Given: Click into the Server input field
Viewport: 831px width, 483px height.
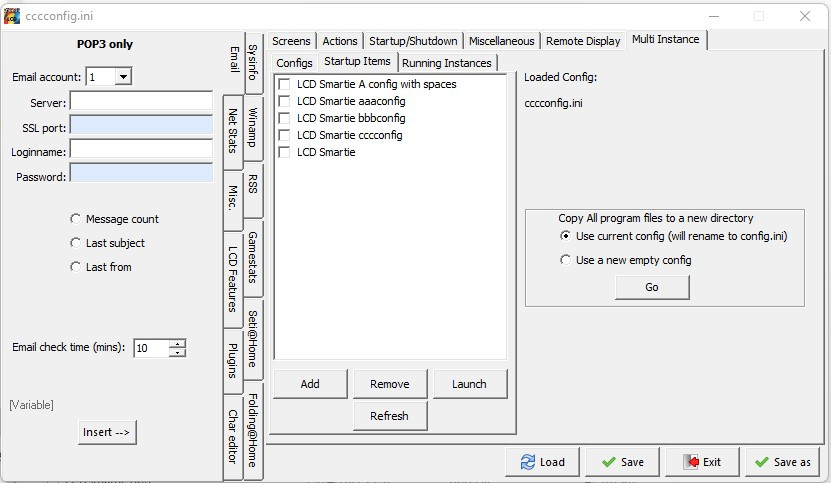Looking at the screenshot, I should click(x=142, y=101).
